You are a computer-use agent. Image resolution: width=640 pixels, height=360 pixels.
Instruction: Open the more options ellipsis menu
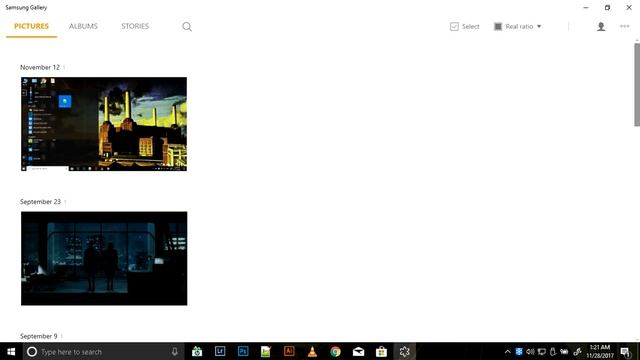[x=624, y=27]
